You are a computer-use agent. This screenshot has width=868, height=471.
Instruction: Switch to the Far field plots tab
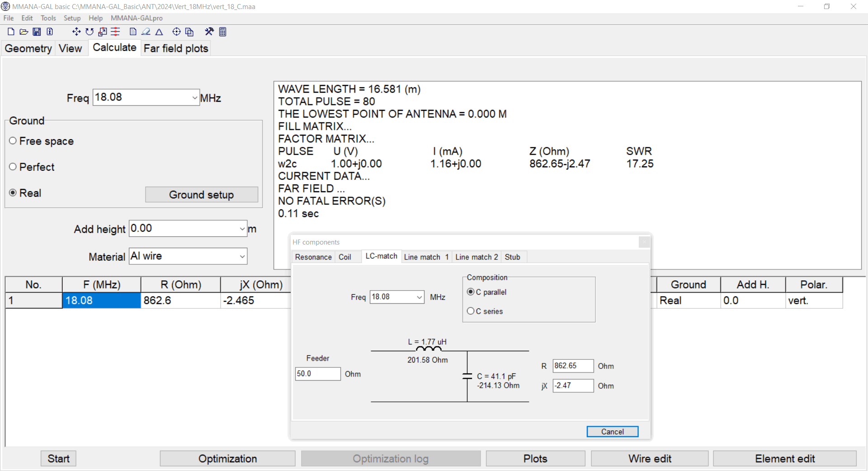coord(176,48)
